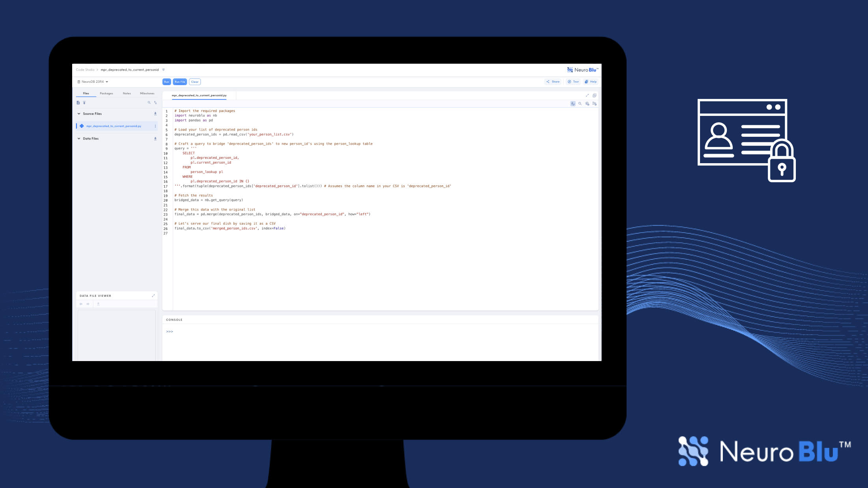Open a new file with the new-file icon
The image size is (868, 488).
click(78, 102)
